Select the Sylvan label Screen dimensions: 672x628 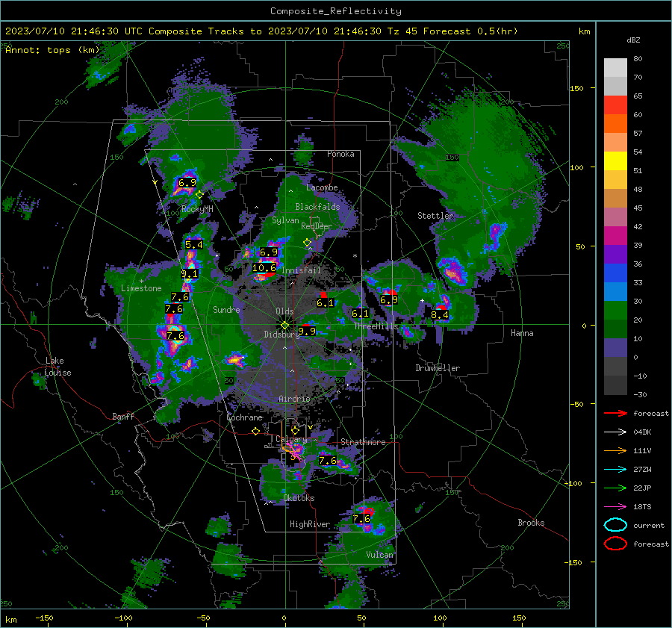[285, 220]
